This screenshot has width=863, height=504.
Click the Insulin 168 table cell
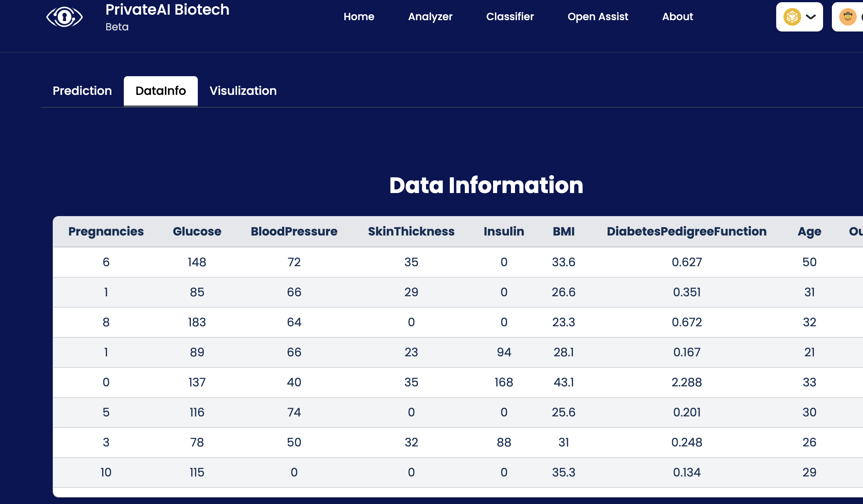coord(504,382)
